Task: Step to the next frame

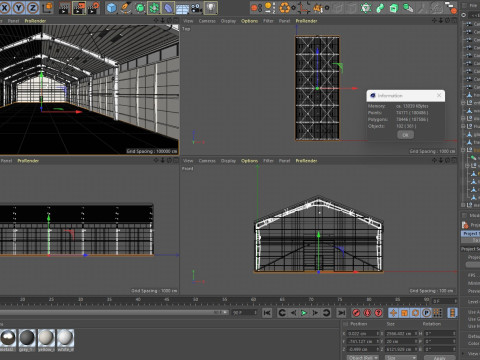Action: click(315, 313)
